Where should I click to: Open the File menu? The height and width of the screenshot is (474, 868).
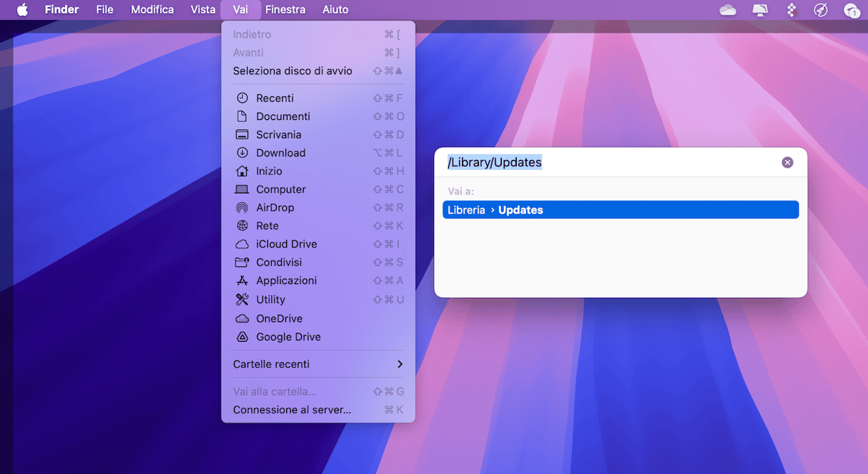click(x=105, y=9)
